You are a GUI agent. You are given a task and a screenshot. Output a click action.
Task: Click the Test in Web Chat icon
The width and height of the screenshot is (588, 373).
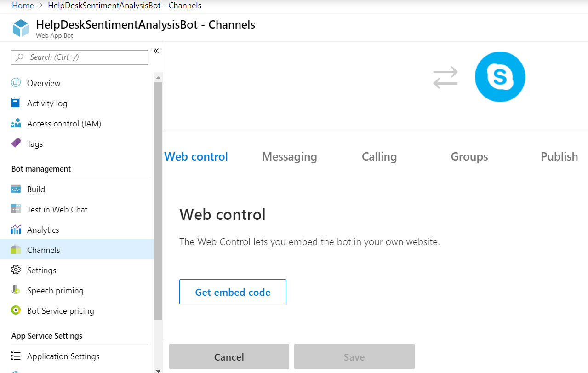point(16,209)
